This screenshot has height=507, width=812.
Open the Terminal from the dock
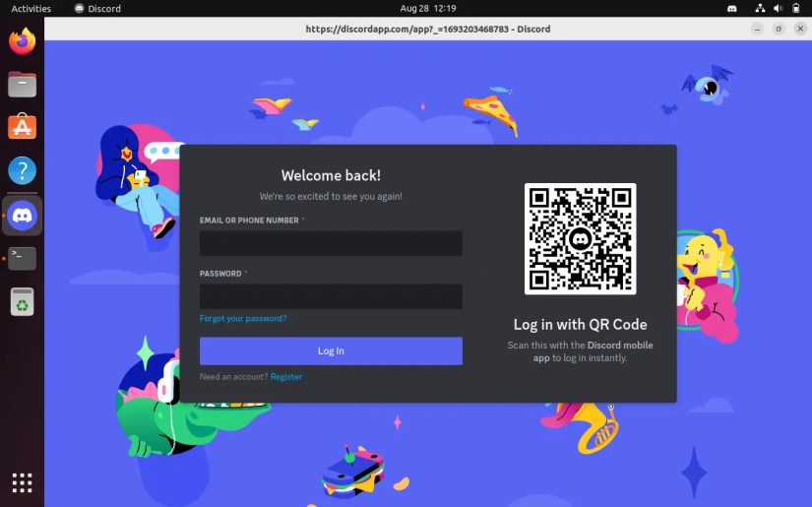[23, 258]
